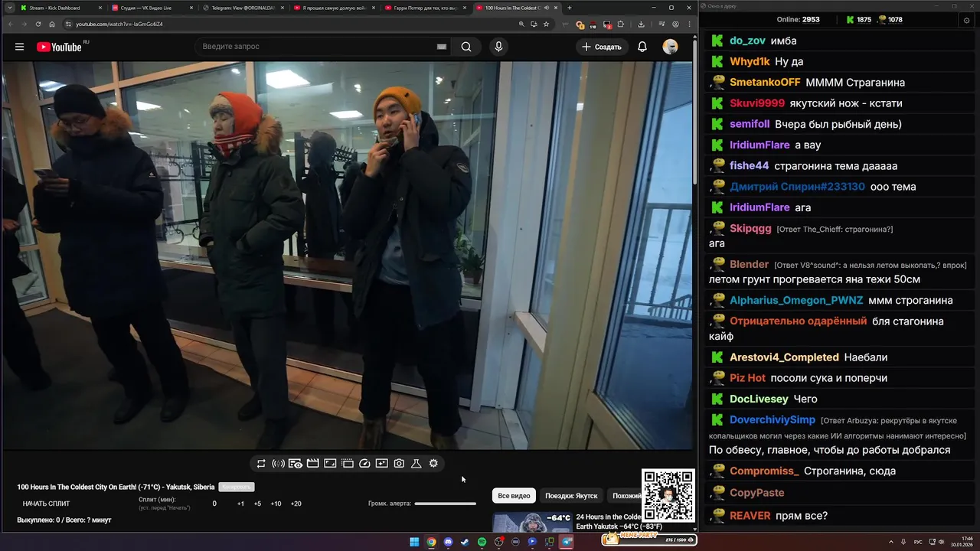The image size is (980, 551).
Task: Click the clapperboard icon in player toolbar
Action: [x=312, y=464]
